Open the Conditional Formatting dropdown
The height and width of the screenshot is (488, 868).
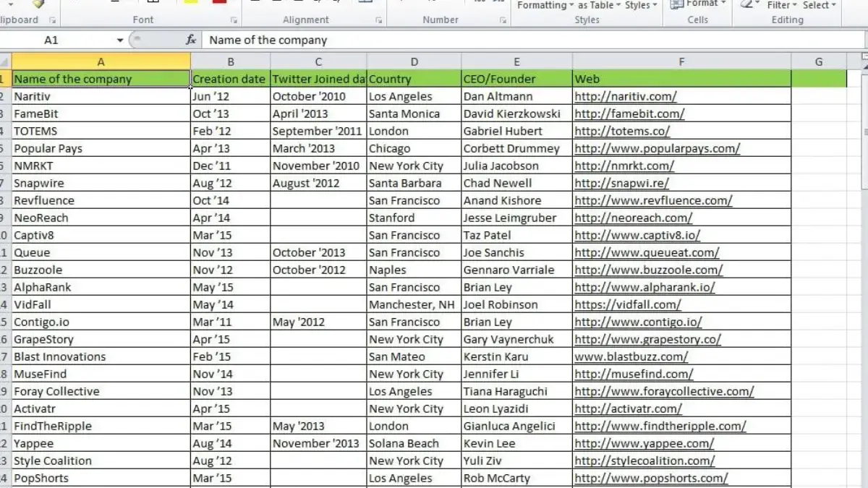[x=545, y=5]
